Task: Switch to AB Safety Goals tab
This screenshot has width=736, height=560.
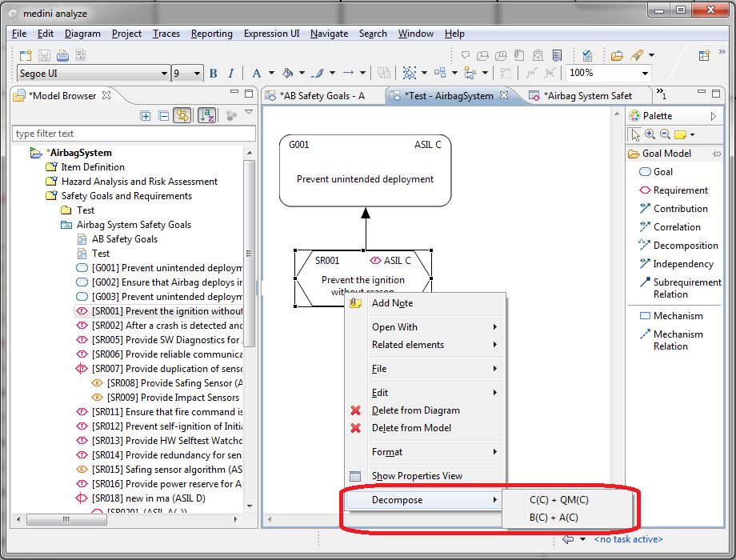Action: (322, 96)
